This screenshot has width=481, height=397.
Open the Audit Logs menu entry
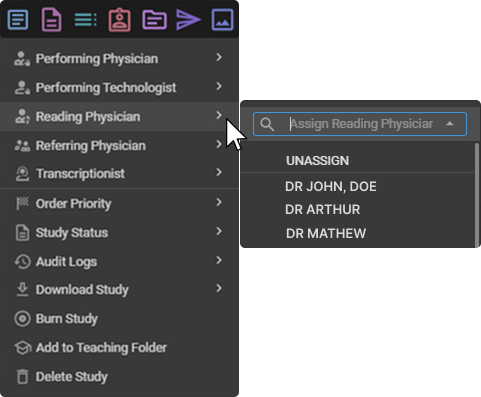point(119,261)
